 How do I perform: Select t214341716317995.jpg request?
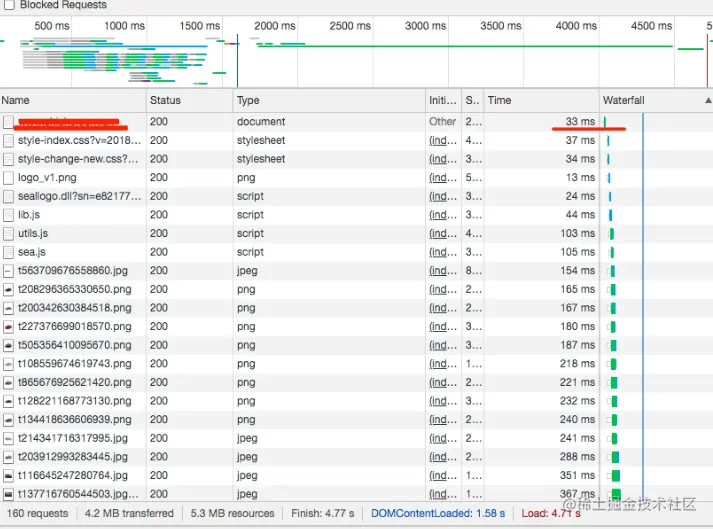[356, 439]
